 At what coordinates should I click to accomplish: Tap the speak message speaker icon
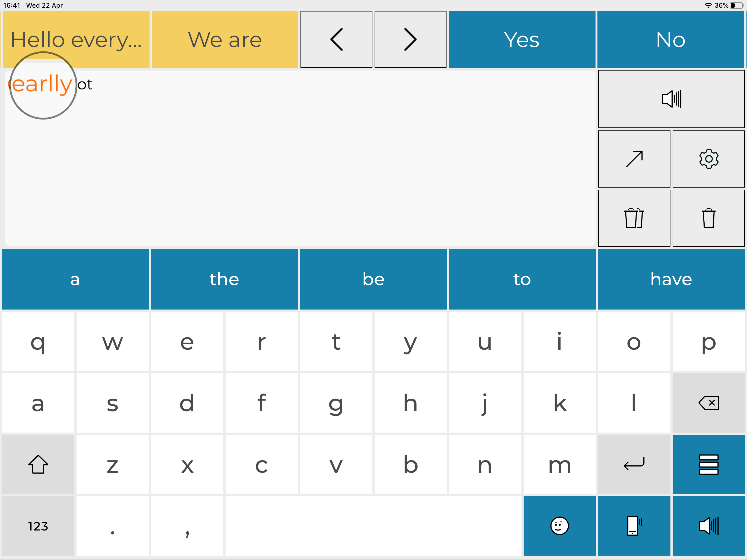(x=671, y=99)
